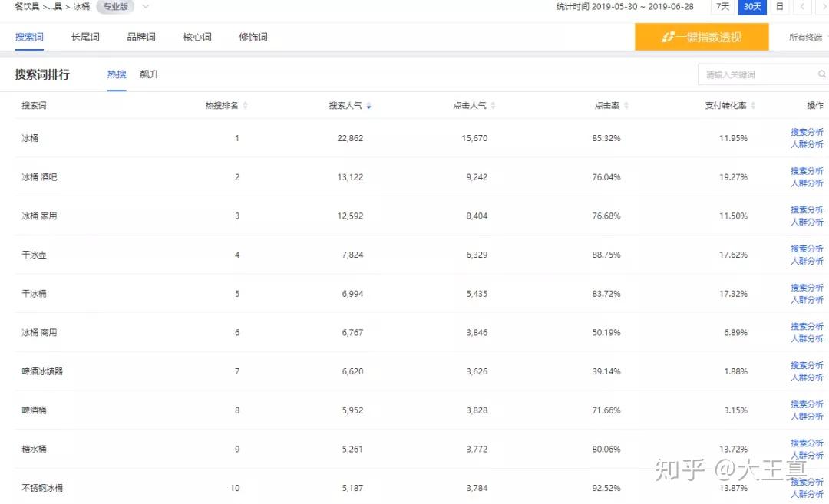
Task: Go to previous period arrow
Action: click(x=803, y=7)
